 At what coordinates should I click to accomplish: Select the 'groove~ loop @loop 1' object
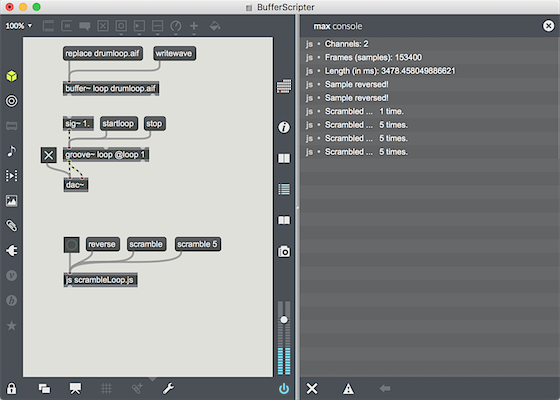[106, 155]
